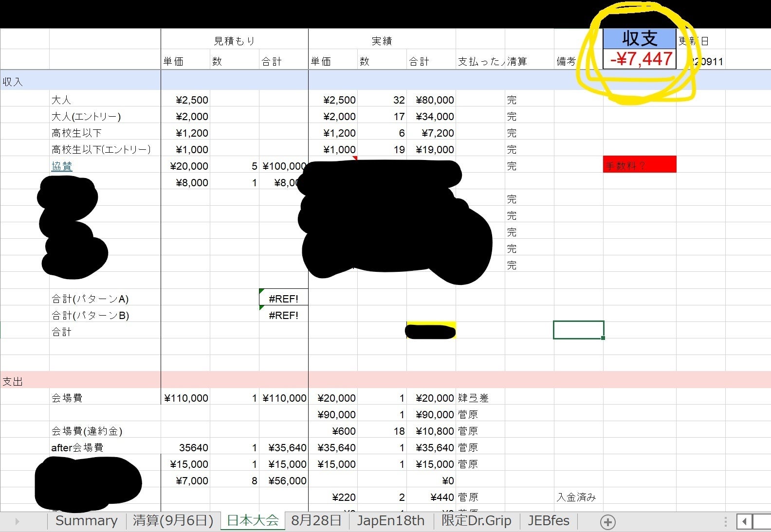This screenshot has height=532, width=771.
Task: Open the 協賛 hyperlink
Action: (x=62, y=166)
